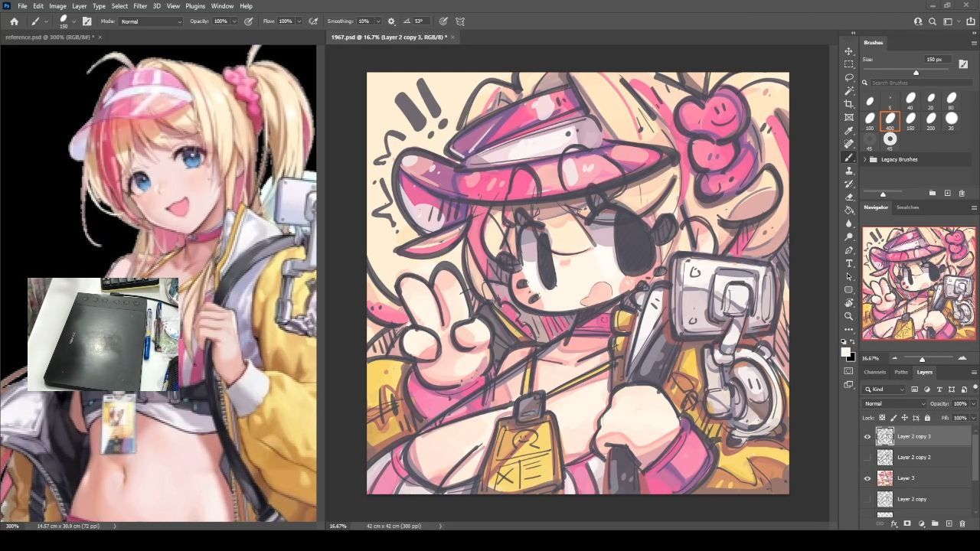Select the Eyedropper tool
Viewport: 980px width, 551px height.
[x=848, y=131]
